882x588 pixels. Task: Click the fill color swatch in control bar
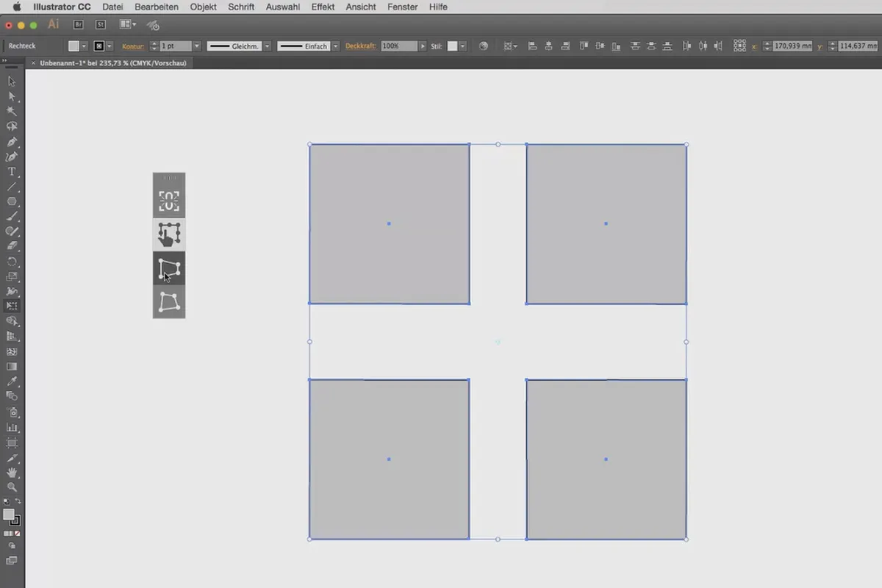(x=73, y=46)
